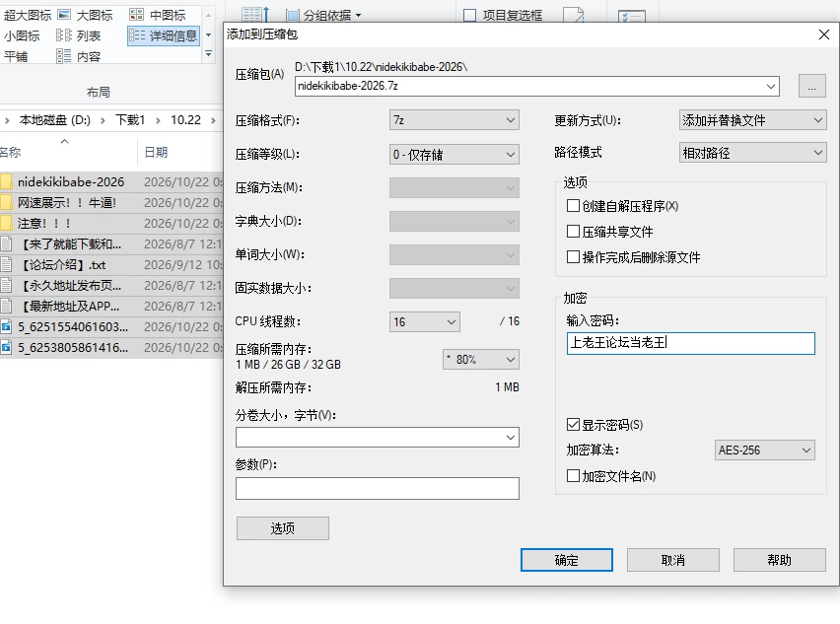
Task: Click icon of 【来了就能下载和... text file
Action: click(7, 243)
